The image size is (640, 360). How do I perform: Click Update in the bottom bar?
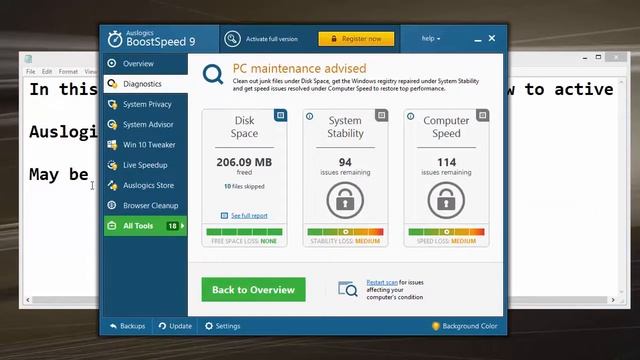coord(176,326)
